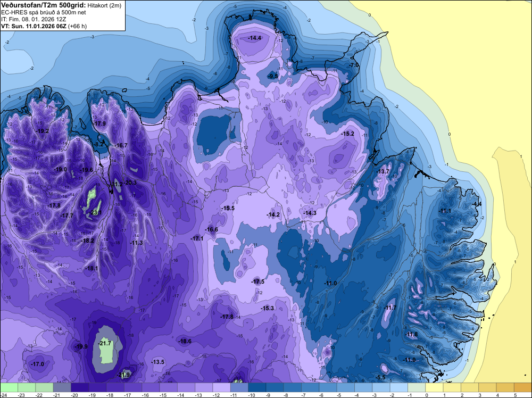
Task: Select the -16.6 temperature value
Action: pyautogui.click(x=211, y=230)
